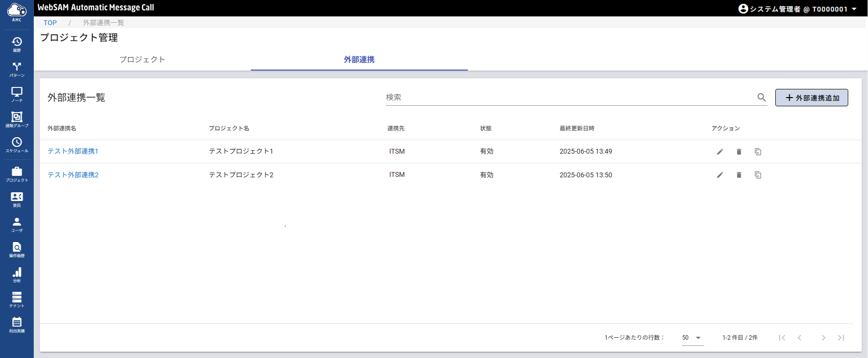Viewport: 868px width, 358px height.
Task: Expand the rows per page dropdown
Action: click(692, 338)
